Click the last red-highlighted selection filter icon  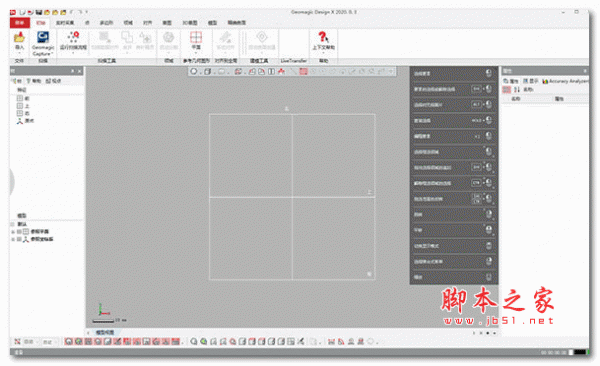tap(175, 341)
